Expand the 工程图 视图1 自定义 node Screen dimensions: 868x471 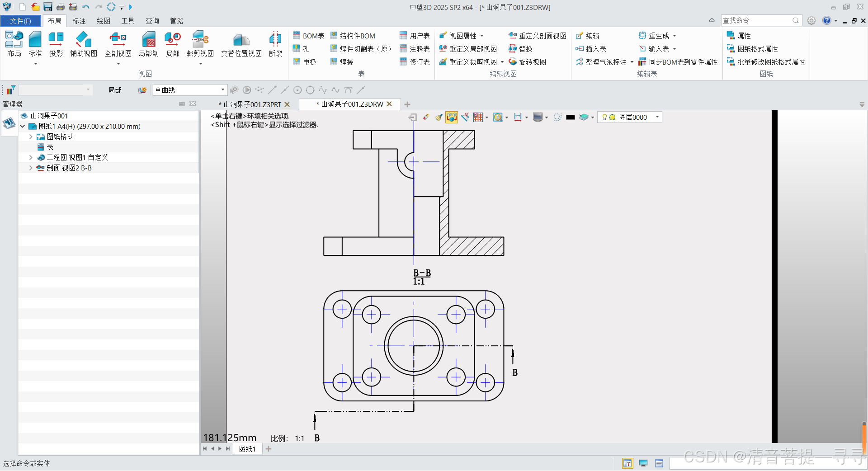coord(31,157)
